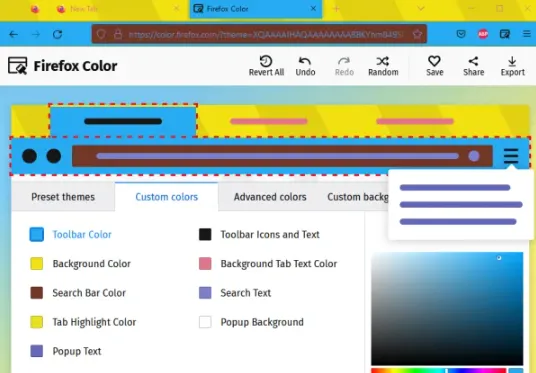Switch to the New Tab tab
The height and width of the screenshot is (373, 536).
point(118,9)
